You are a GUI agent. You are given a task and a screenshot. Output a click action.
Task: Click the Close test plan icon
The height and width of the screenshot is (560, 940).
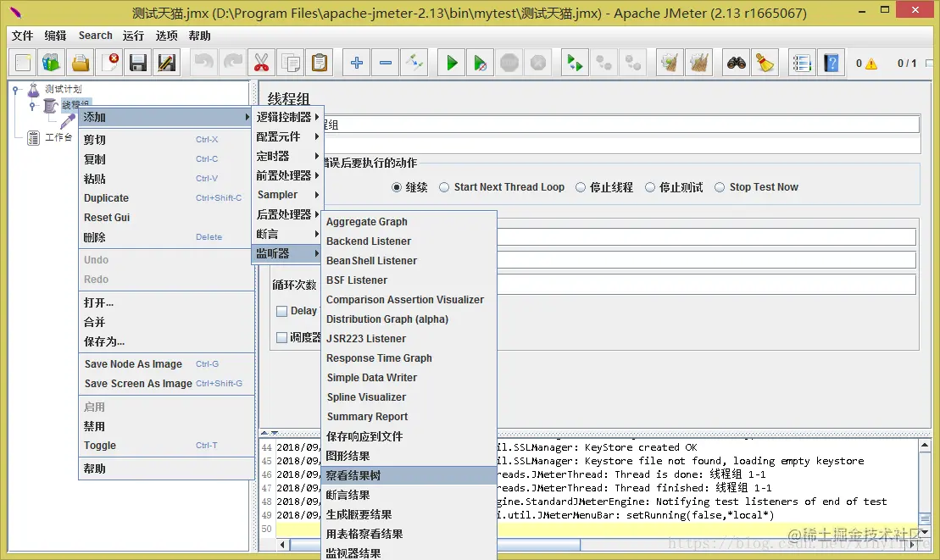(x=109, y=63)
